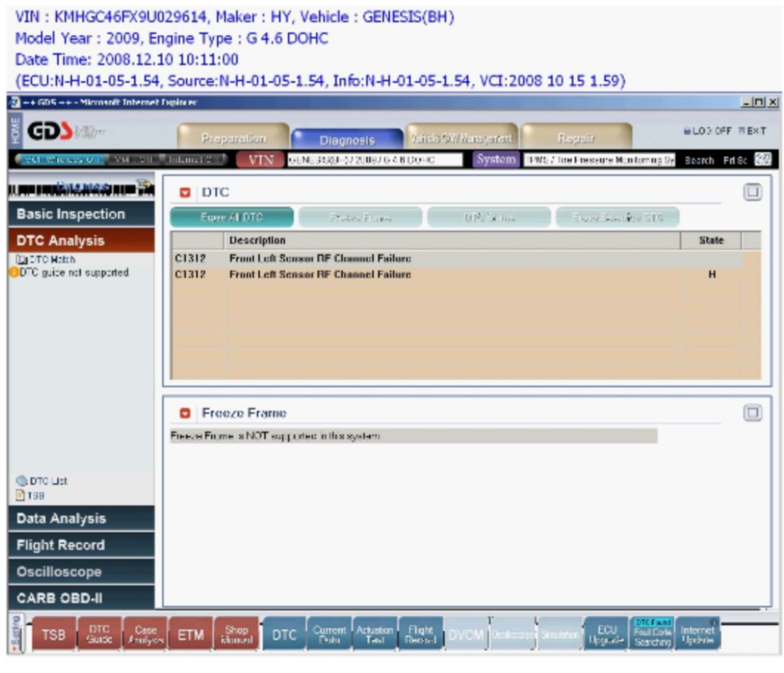Expand the Data Analysis sidebar section
Screen dimensions: 784x673
81,518
